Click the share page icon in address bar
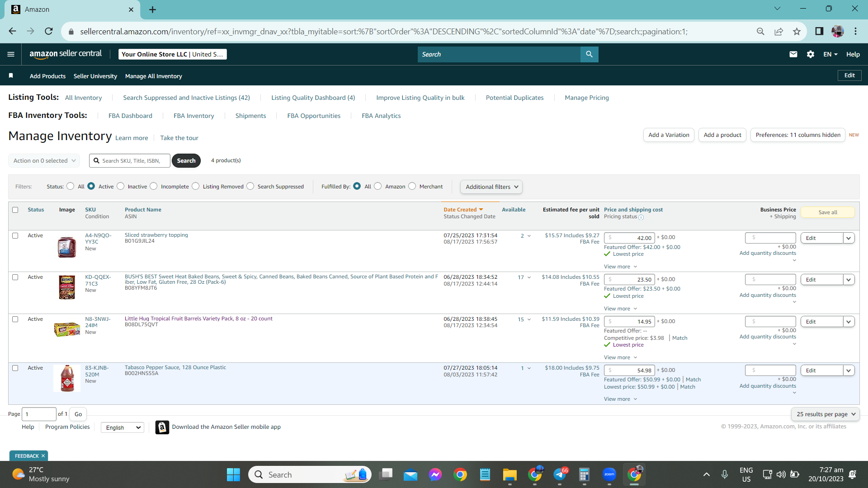This screenshot has width=868, height=488. tap(778, 31)
